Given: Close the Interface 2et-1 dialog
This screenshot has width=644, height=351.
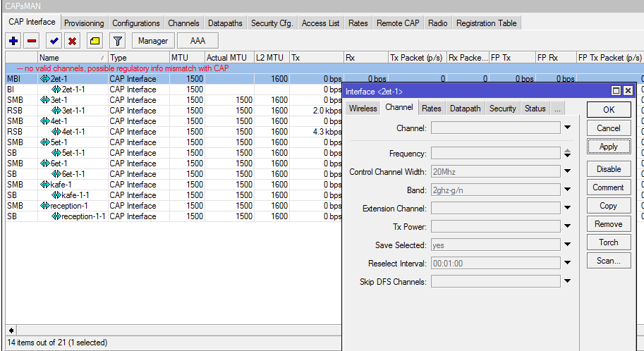Looking at the screenshot, I should point(628,91).
